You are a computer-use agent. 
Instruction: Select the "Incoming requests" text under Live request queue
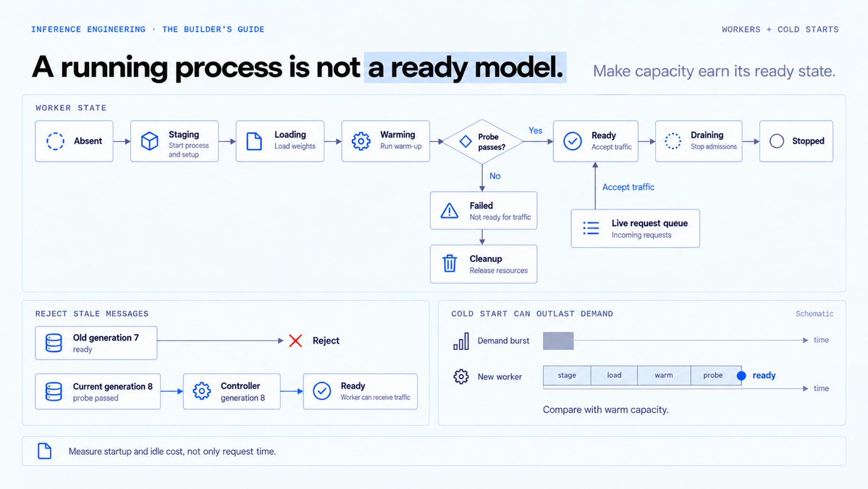pyautogui.click(x=641, y=235)
